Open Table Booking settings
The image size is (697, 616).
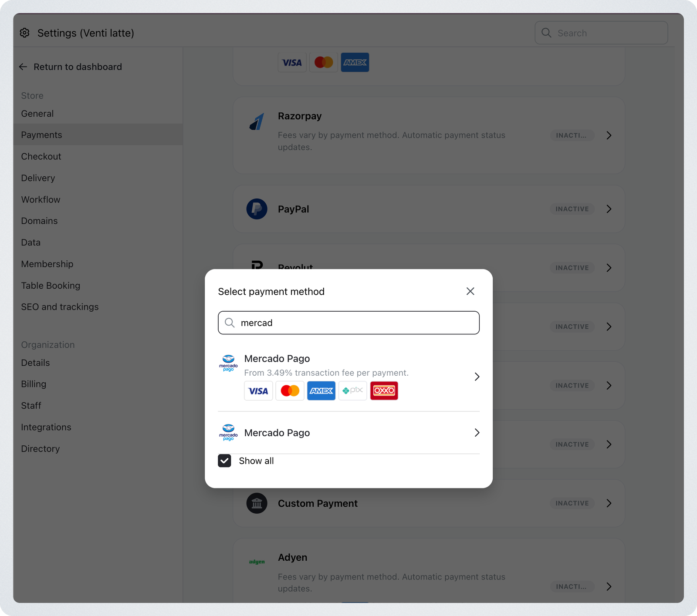(x=51, y=286)
